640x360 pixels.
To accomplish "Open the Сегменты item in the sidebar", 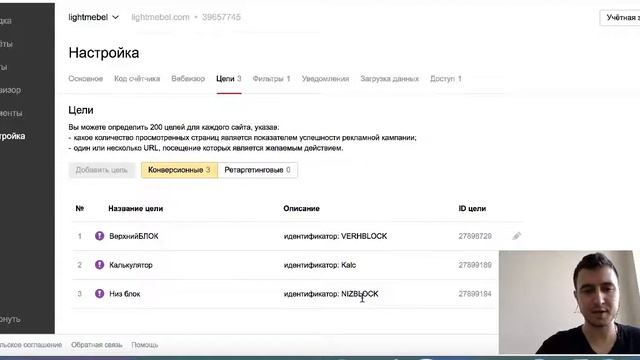I will (x=11, y=113).
